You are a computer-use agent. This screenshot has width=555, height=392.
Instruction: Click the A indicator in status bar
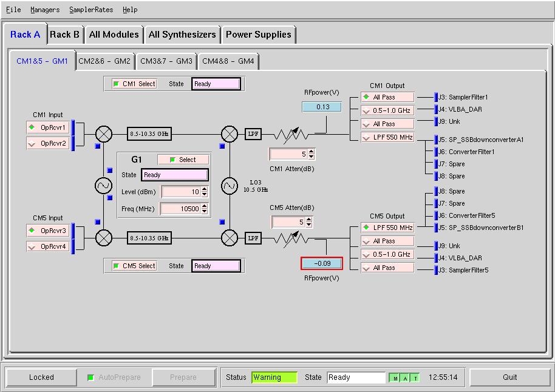[405, 378]
